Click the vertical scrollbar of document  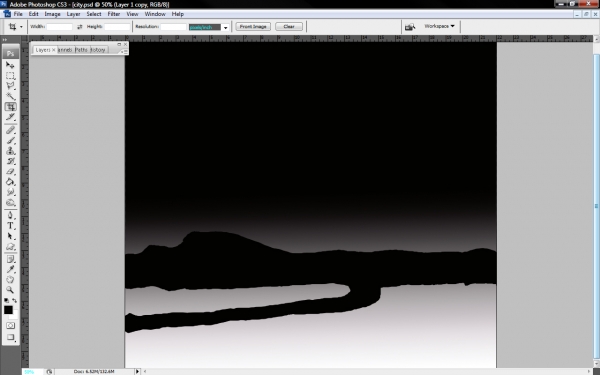[x=596, y=207]
